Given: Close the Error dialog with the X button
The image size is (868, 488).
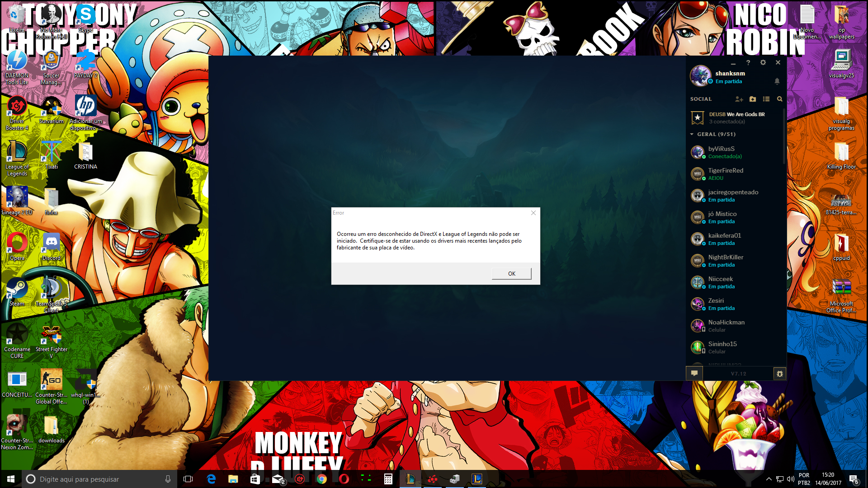Looking at the screenshot, I should [533, 213].
